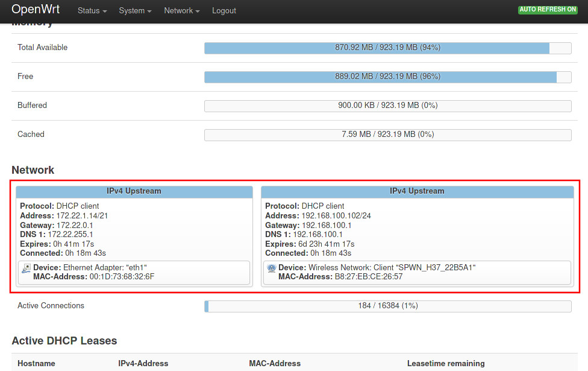Click the OpenWrt brand logo text

click(x=36, y=9)
